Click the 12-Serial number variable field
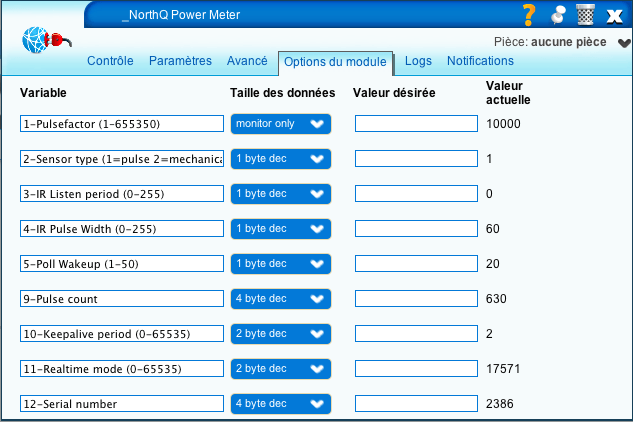633x422 pixels. [122, 404]
